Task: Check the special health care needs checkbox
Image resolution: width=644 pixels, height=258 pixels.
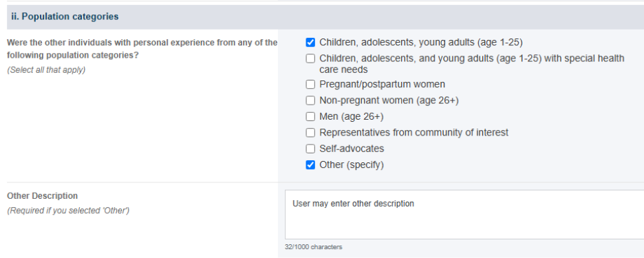Action: pyautogui.click(x=310, y=58)
